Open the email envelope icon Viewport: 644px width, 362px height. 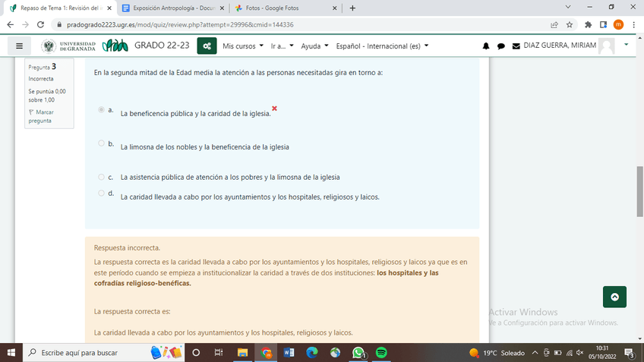[x=516, y=46]
